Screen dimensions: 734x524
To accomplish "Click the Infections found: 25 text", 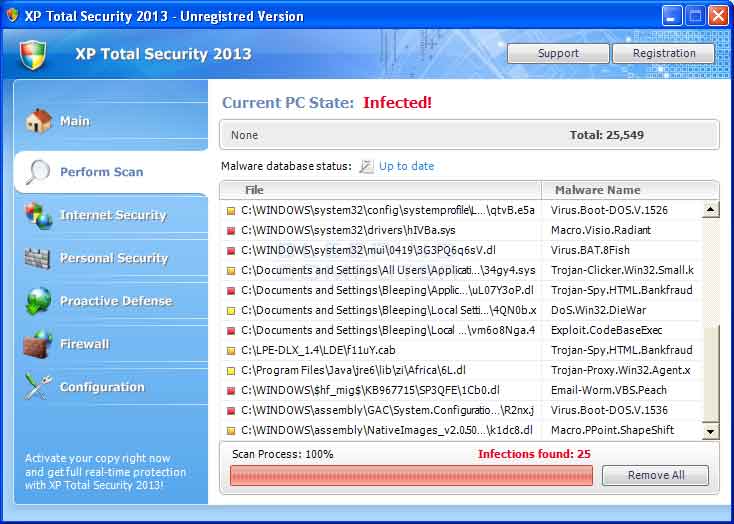I will [534, 454].
